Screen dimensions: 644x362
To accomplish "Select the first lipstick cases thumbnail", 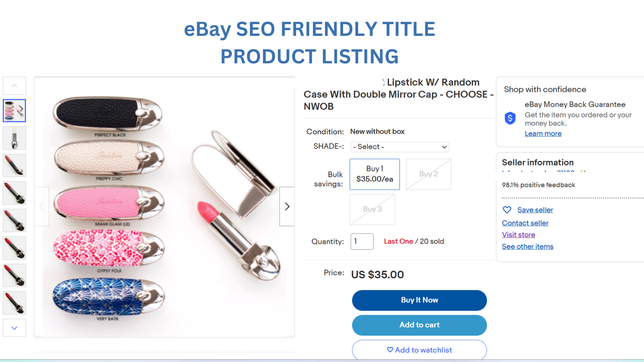I will tap(14, 111).
